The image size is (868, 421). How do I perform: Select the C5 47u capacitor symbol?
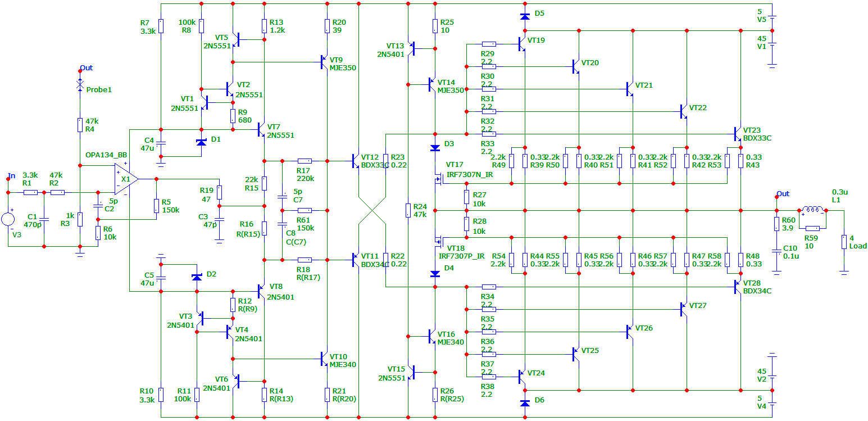point(161,278)
